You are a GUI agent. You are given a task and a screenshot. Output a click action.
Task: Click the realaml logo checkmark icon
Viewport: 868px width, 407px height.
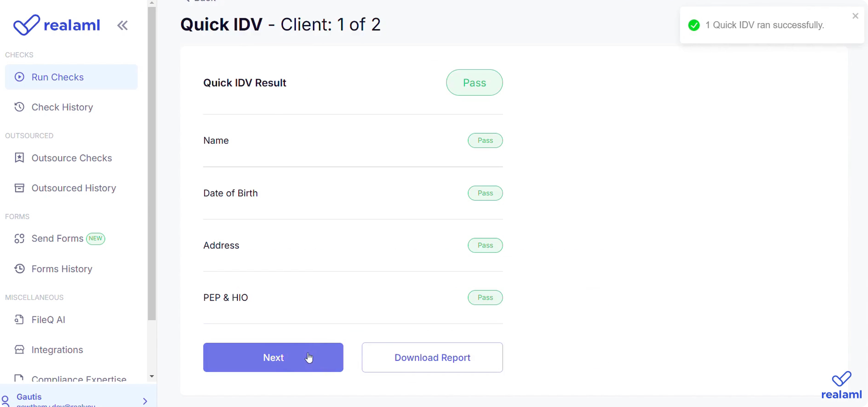26,25
